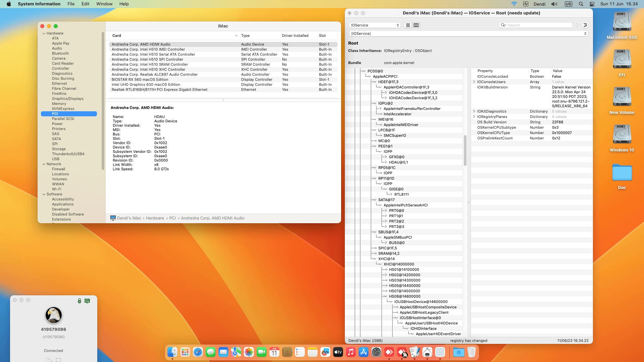The height and width of the screenshot is (362, 644).
Task: Open Finder from the Dock
Action: pyautogui.click(x=172, y=352)
